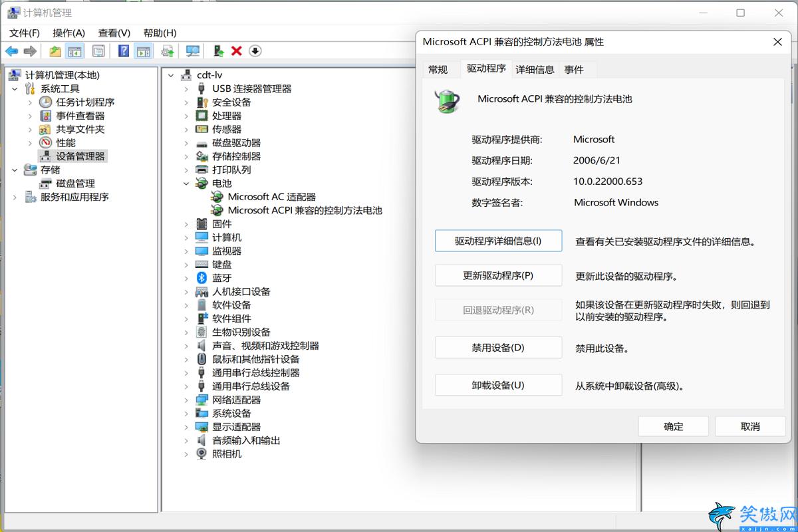Screen dimensions: 798x532
Task: Select 安全设备 tree item
Action: tap(231, 102)
